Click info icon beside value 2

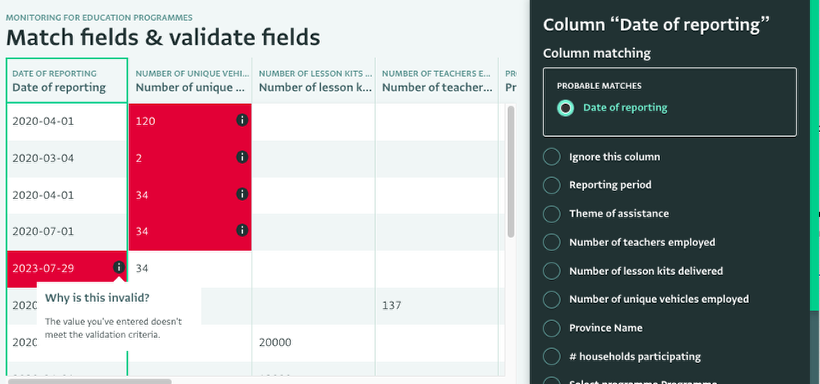[242, 157]
